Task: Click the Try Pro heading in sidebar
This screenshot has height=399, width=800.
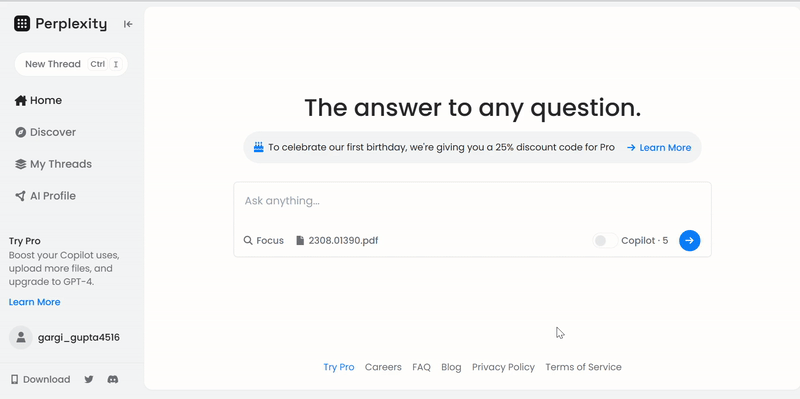Action: [x=24, y=241]
